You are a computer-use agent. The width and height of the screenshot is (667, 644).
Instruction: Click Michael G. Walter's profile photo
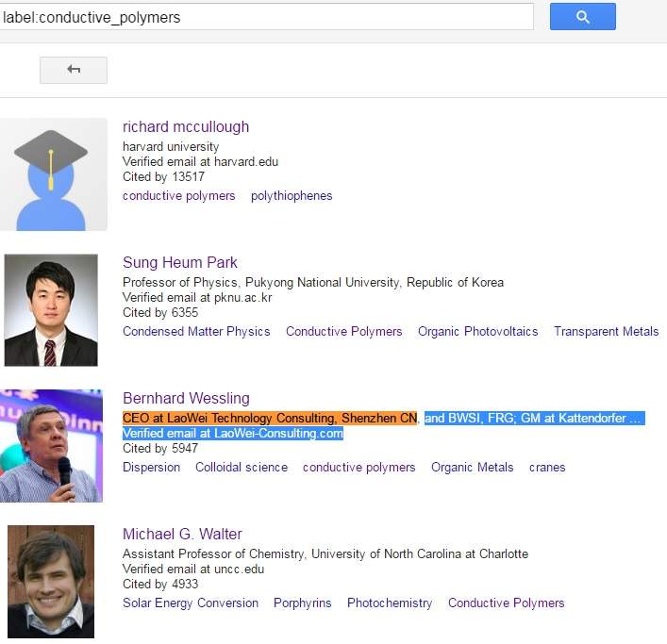pos(51,581)
